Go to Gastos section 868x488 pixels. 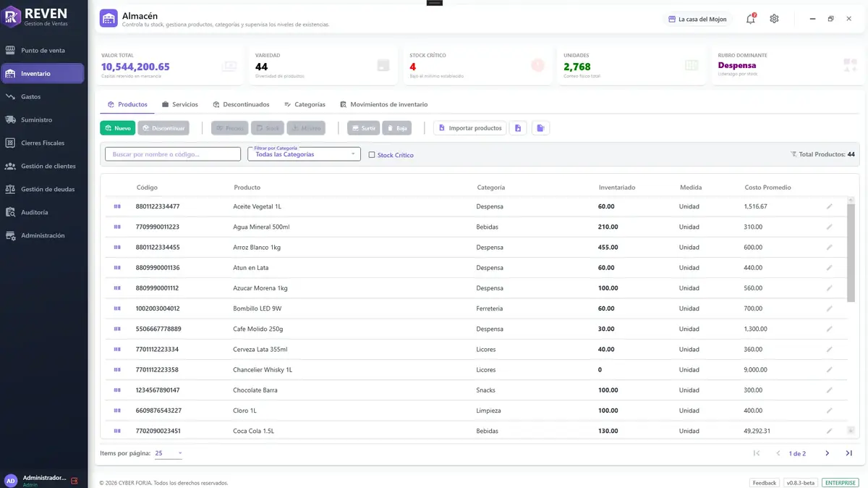point(43,96)
